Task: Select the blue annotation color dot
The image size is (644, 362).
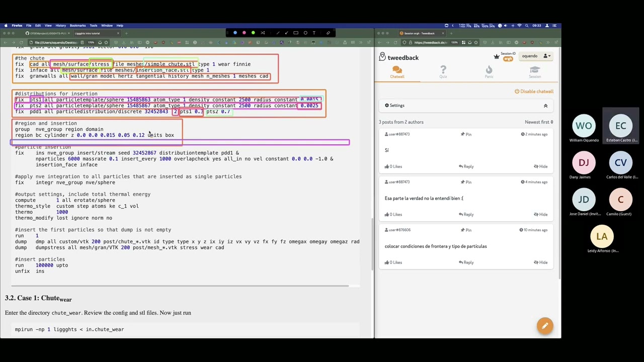Action: [235, 33]
